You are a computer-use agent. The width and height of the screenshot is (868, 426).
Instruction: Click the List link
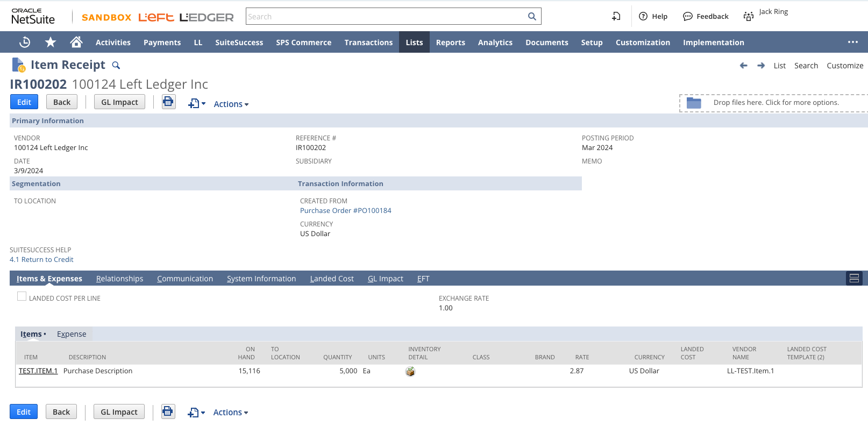[780, 65]
